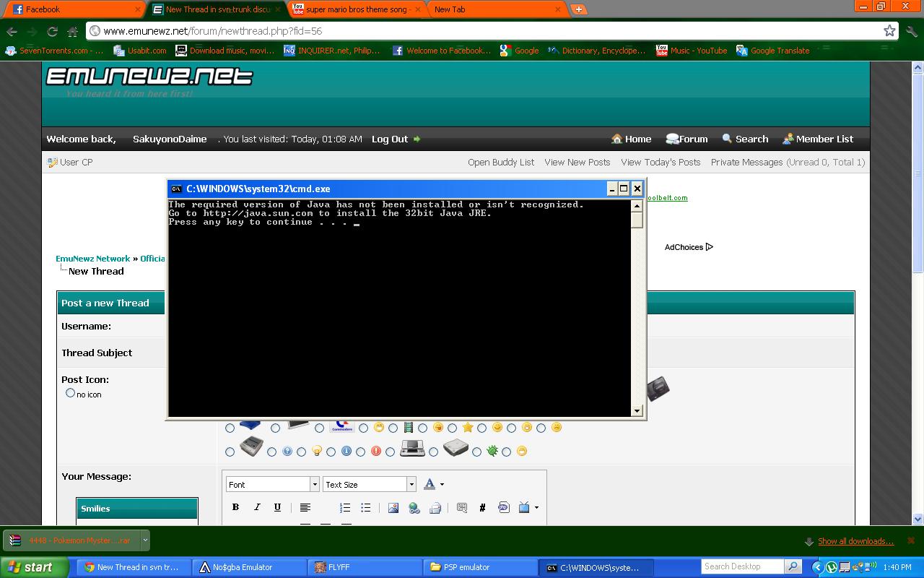Select the 'no icon' radio button

pos(70,393)
